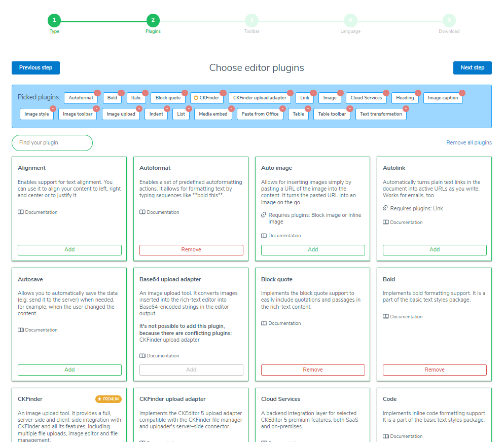The width and height of the screenshot is (504, 442).
Task: Click the PREMIUM star badge on CKFinder card
Action: click(109, 399)
